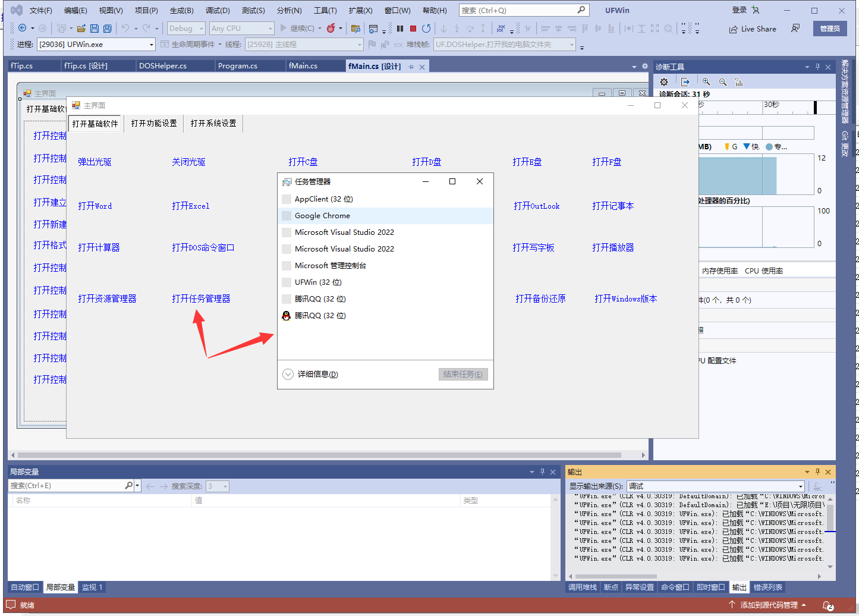This screenshot has width=859, height=616.
Task: Click the Open File folder icon
Action: pyautogui.click(x=81, y=28)
